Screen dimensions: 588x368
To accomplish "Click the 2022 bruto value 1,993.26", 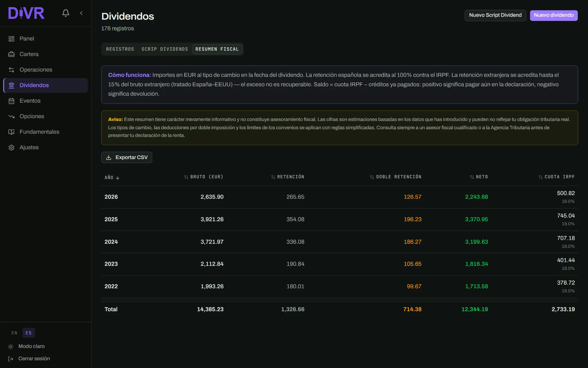I will [212, 286].
